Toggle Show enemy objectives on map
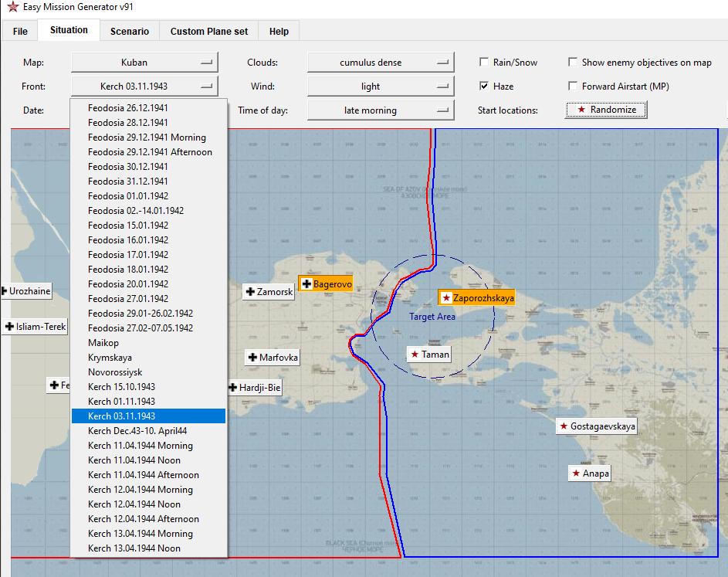Viewport: 728px width, 577px height. (x=573, y=63)
